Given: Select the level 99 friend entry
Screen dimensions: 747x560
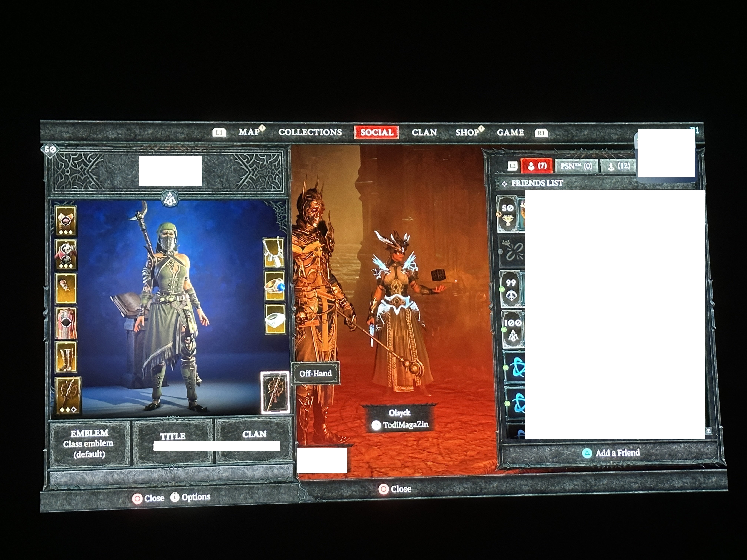Looking at the screenshot, I should click(x=512, y=289).
